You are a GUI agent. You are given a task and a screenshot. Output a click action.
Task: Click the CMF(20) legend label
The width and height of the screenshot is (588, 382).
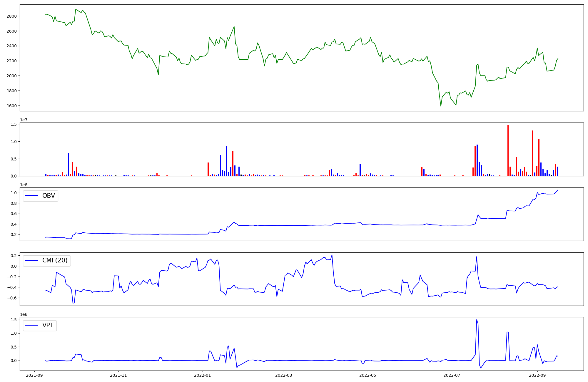(x=55, y=260)
